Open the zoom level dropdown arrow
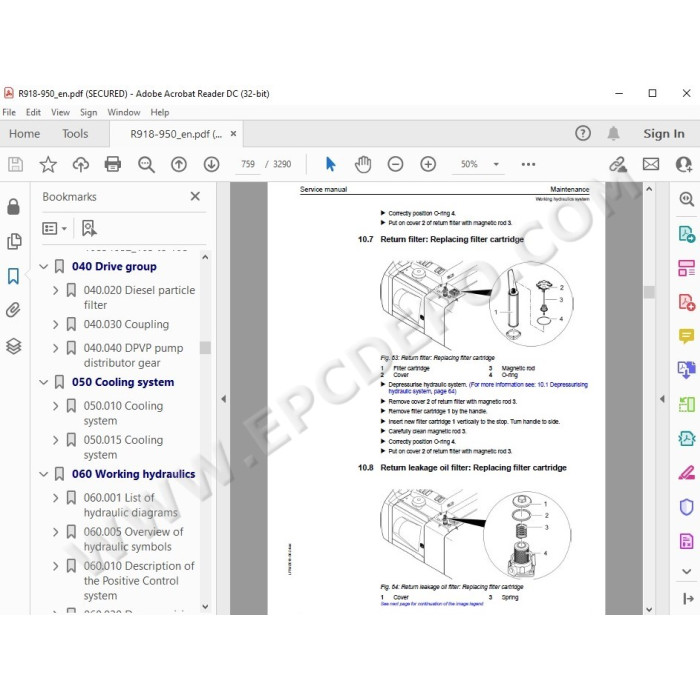 [496, 164]
